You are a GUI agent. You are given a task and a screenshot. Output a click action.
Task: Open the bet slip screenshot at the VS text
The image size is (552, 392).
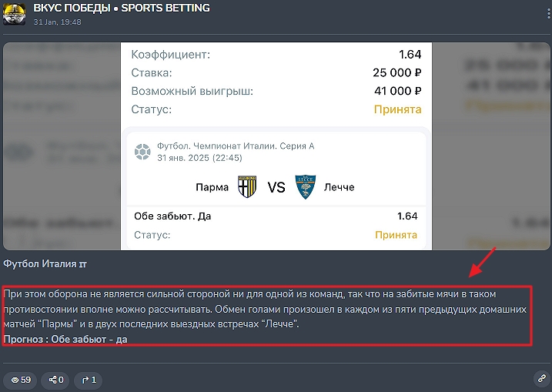tap(276, 187)
